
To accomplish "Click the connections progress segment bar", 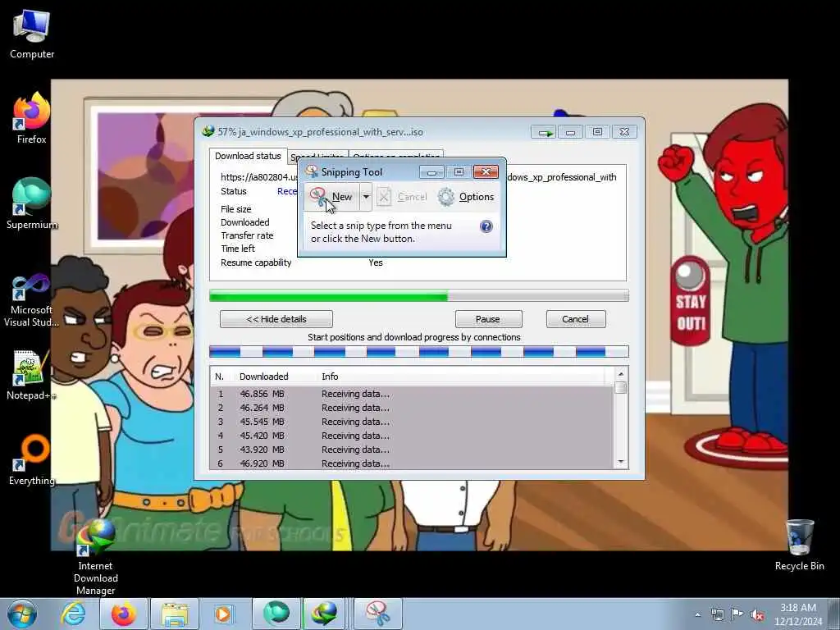I will coord(419,352).
